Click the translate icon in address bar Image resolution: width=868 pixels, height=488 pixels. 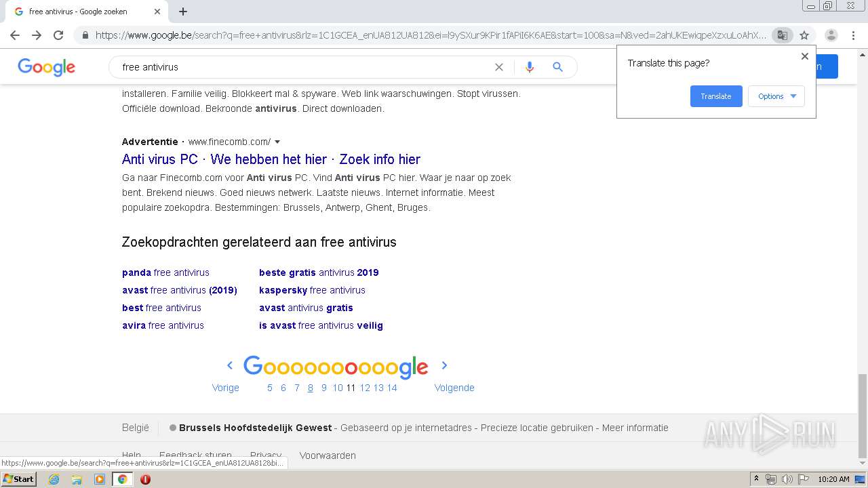[x=783, y=35]
